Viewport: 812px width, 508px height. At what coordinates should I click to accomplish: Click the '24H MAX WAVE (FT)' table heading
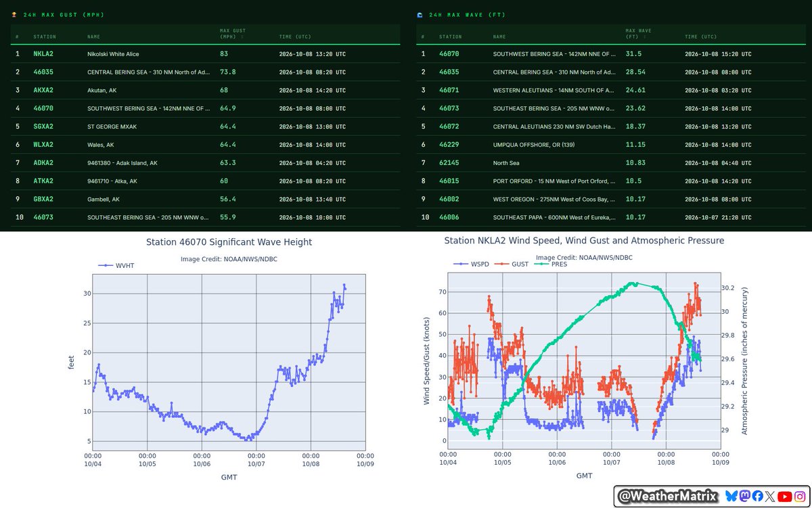pos(468,14)
